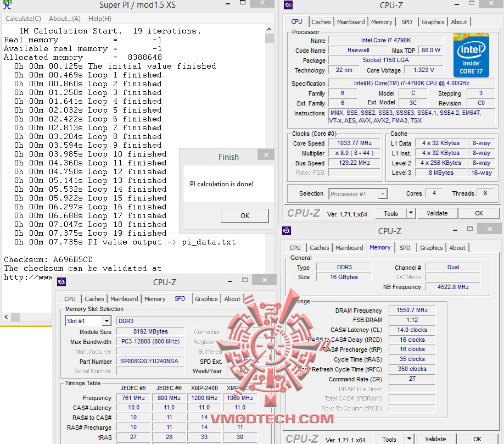Click OK in bottom-right CPU-Z window
Viewport: 504px width, 444px height.
[x=477, y=439]
